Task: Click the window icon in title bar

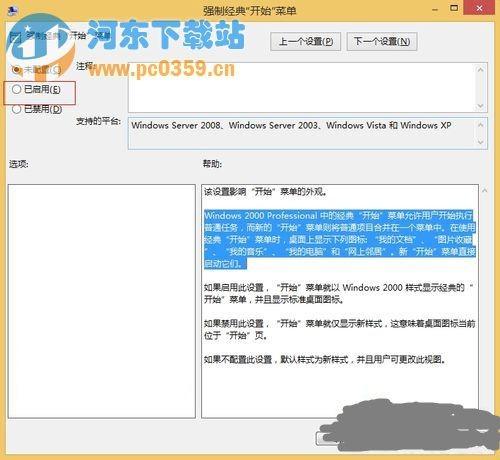Action: click(x=12, y=10)
